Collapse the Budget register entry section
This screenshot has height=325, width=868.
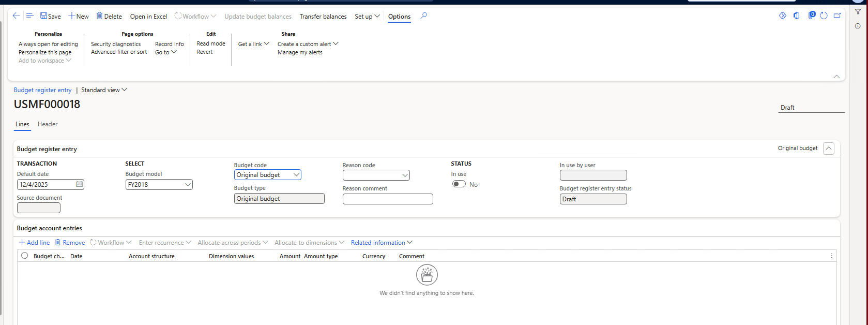point(828,149)
